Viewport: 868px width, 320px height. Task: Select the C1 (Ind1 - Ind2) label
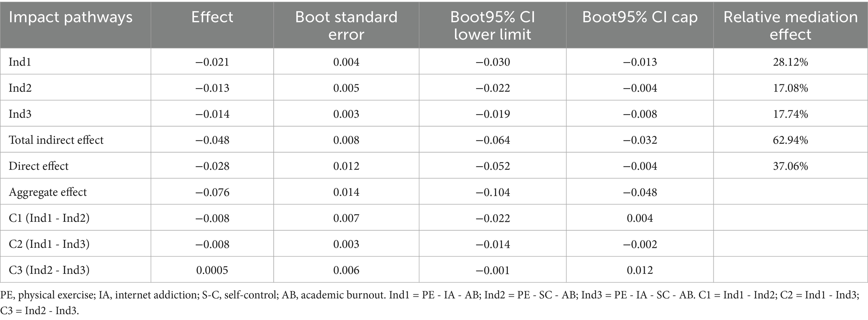coord(49,218)
